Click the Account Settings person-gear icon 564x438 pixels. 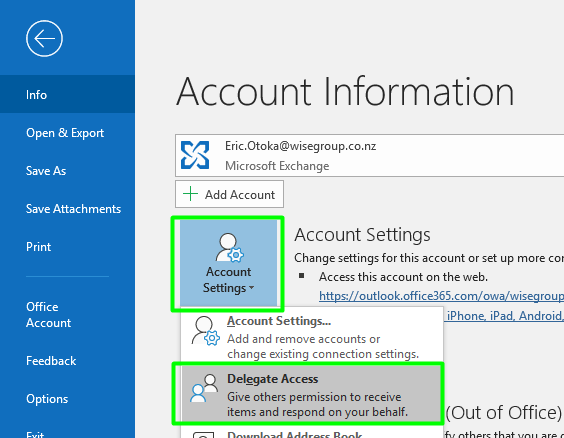(x=229, y=247)
